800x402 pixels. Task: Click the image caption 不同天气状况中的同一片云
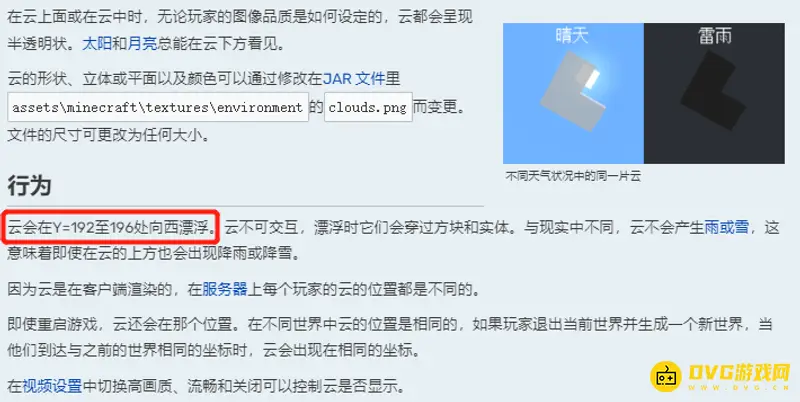click(572, 177)
